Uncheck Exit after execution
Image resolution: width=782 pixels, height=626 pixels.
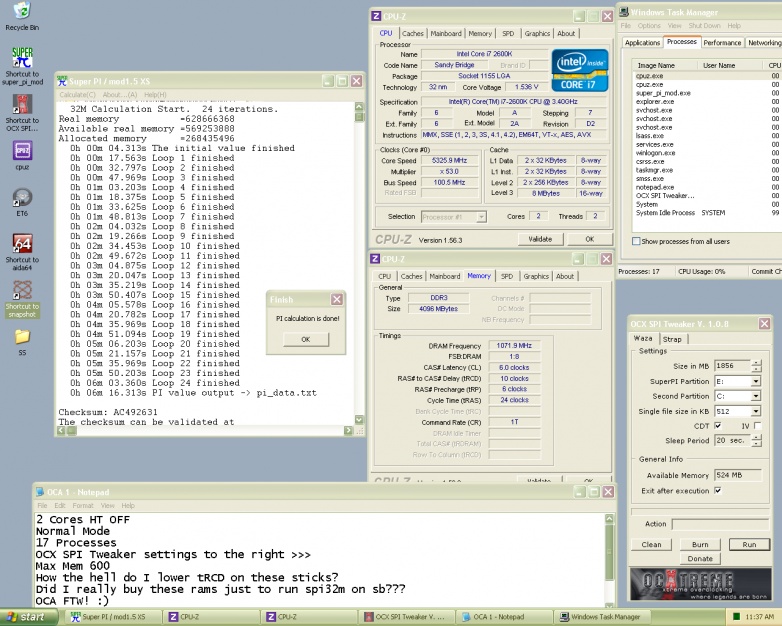tap(717, 490)
